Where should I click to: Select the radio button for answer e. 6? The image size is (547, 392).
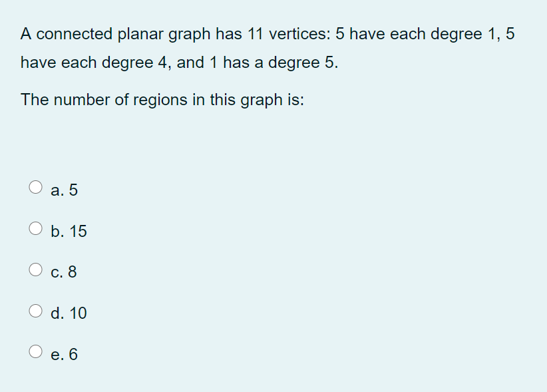coord(35,351)
